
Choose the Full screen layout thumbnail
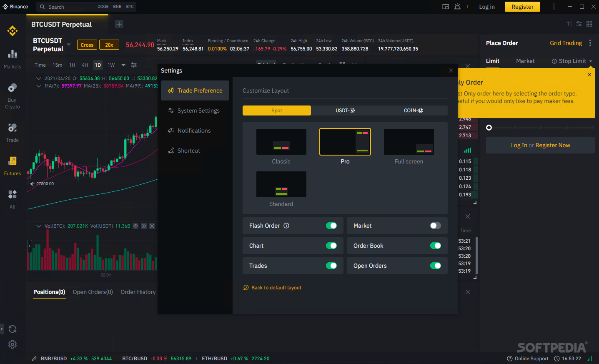point(409,142)
